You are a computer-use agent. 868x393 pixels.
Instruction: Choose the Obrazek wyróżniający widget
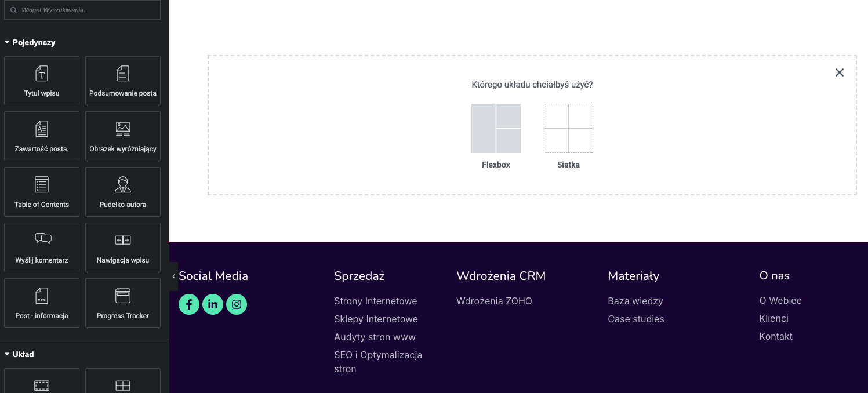[x=123, y=136]
